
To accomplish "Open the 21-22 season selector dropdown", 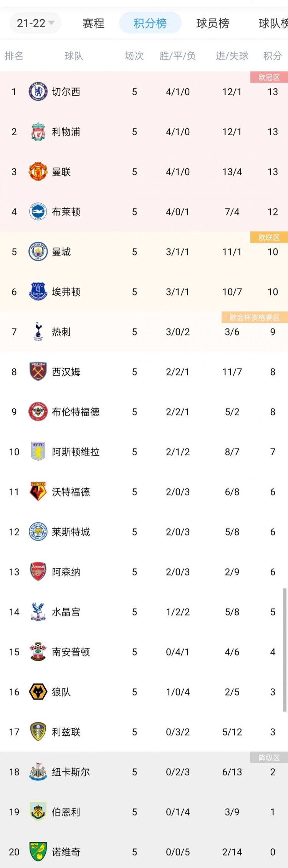I will [35, 23].
